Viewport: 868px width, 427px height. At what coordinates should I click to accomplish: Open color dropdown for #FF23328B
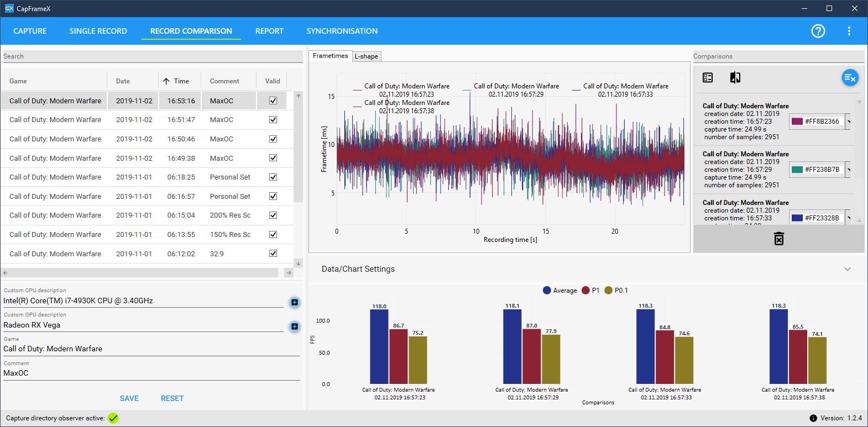pyautogui.click(x=849, y=218)
